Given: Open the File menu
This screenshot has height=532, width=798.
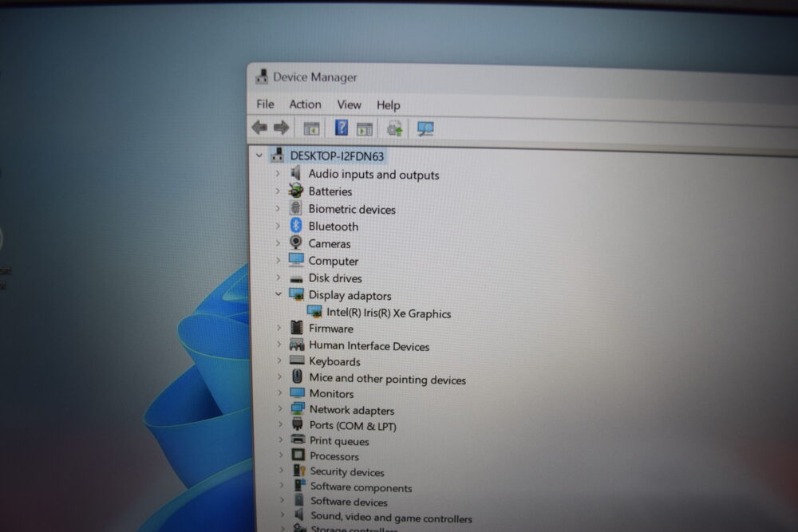Looking at the screenshot, I should point(265,104).
